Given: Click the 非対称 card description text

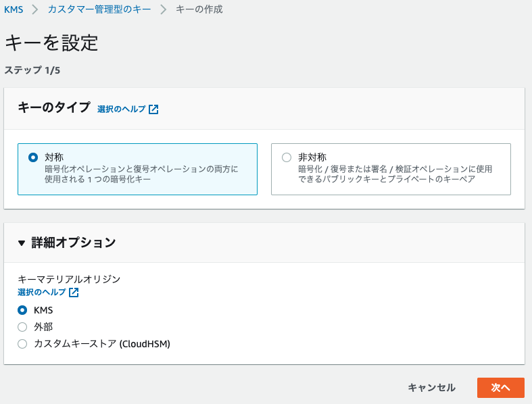Looking at the screenshot, I should (395, 174).
